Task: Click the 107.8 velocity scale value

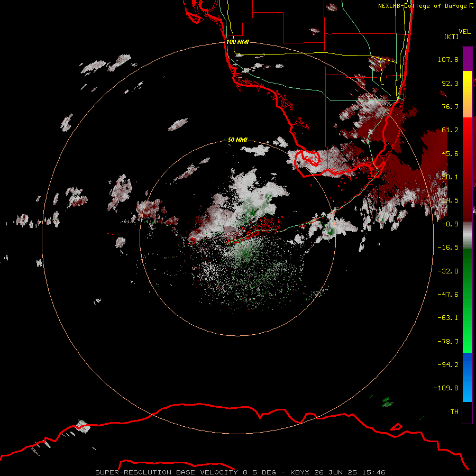Action: [x=448, y=59]
